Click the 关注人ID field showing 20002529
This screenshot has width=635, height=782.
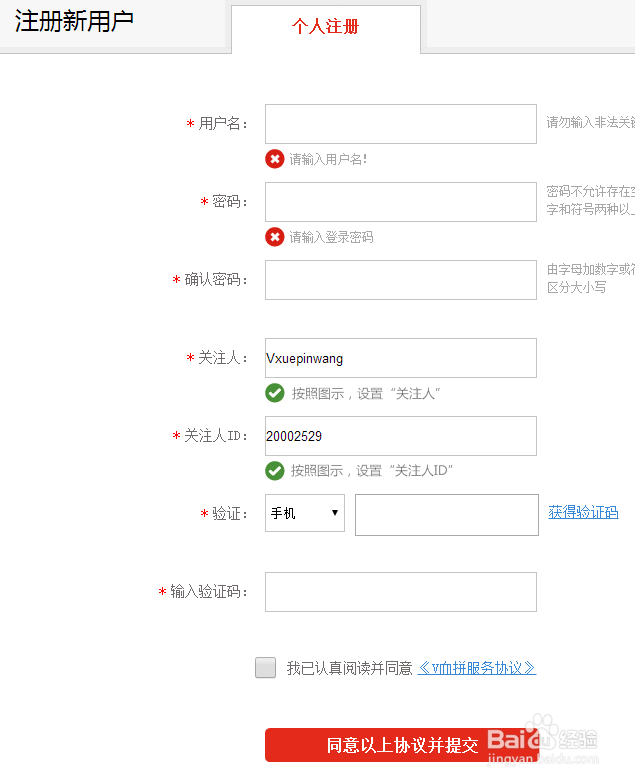click(x=400, y=436)
